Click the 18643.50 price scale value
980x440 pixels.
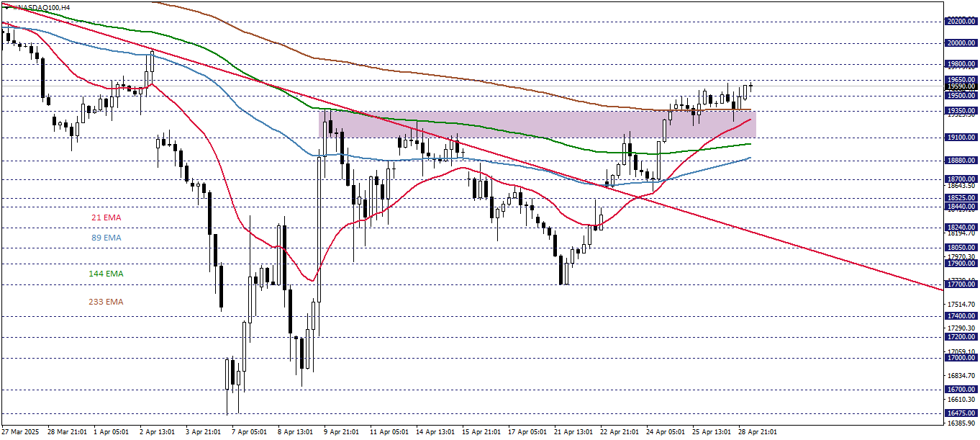962,187
